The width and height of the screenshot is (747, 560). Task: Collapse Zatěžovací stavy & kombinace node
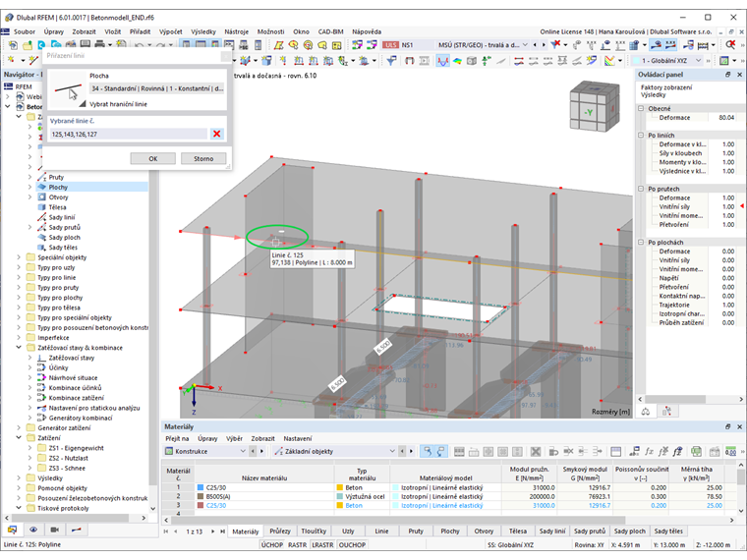click(19, 348)
